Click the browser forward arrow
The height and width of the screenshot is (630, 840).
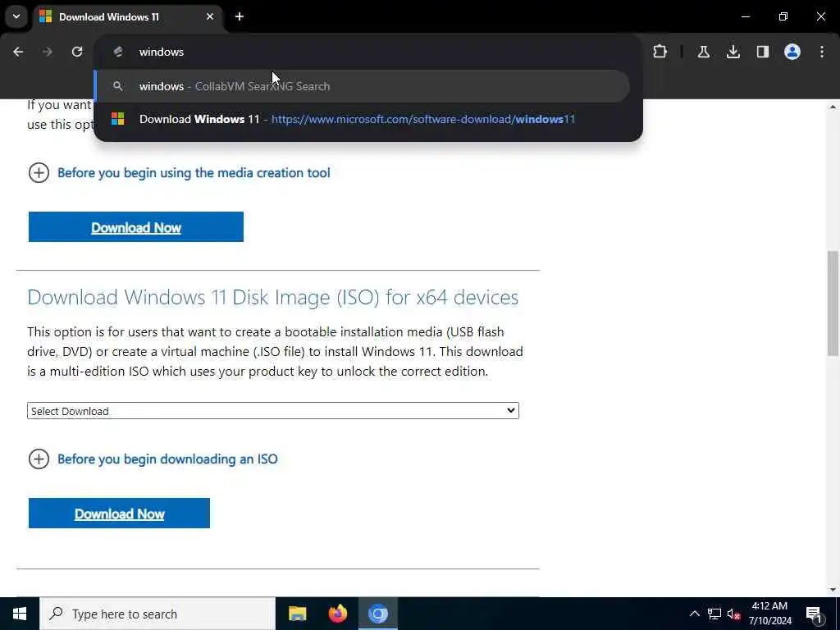(x=48, y=52)
